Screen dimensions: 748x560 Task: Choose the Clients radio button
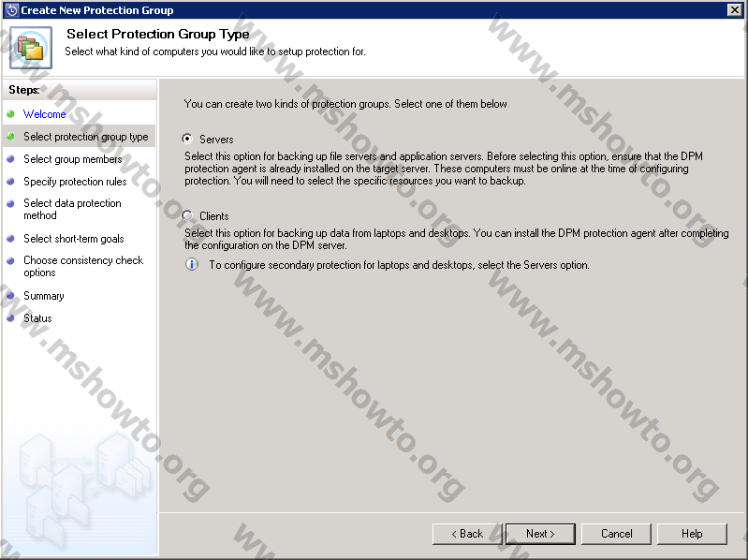(187, 215)
